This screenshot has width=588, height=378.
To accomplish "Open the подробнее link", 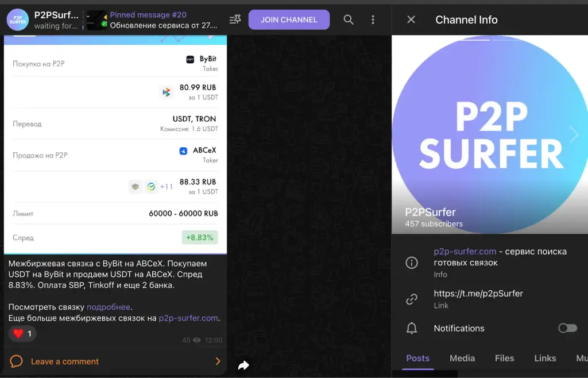I will [109, 307].
